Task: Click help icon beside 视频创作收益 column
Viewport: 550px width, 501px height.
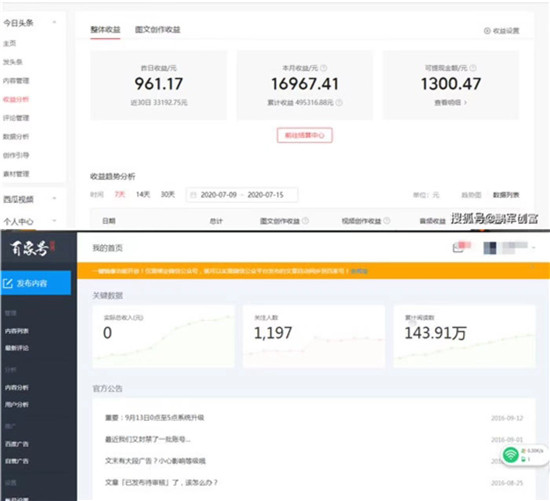Action: (386, 221)
